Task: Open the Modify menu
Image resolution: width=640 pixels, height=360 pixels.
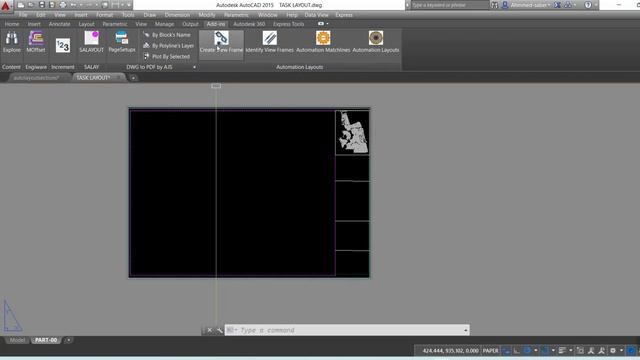Action: click(x=207, y=15)
